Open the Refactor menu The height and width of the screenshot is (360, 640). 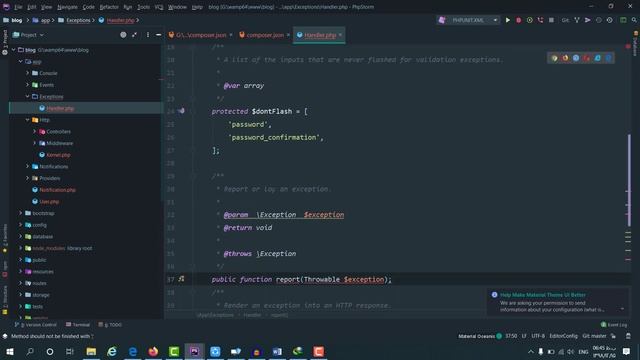(x=109, y=7)
